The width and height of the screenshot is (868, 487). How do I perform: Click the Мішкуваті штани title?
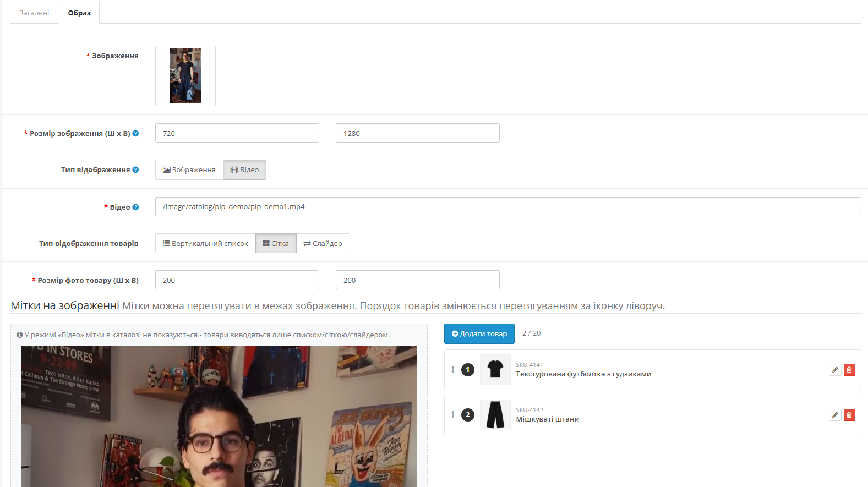click(x=547, y=419)
